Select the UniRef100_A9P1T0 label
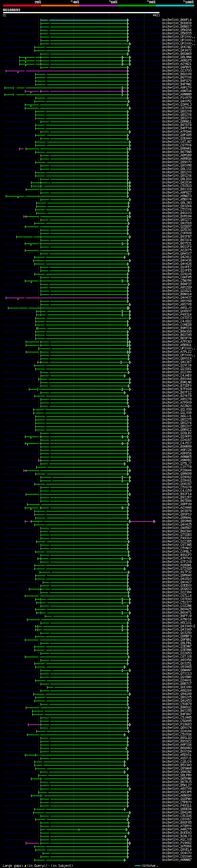The image size is (197, 868). (x=176, y=88)
